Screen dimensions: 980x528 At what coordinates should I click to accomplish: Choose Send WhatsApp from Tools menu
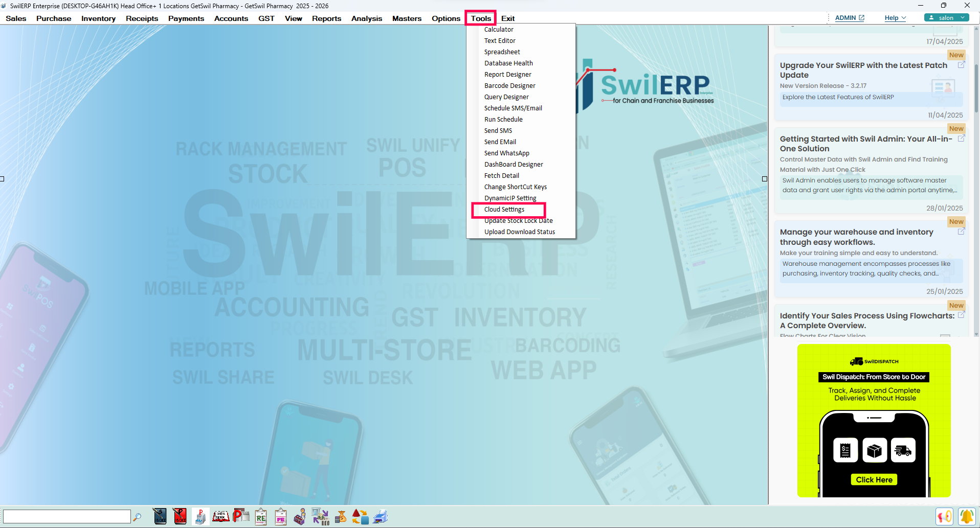point(506,153)
